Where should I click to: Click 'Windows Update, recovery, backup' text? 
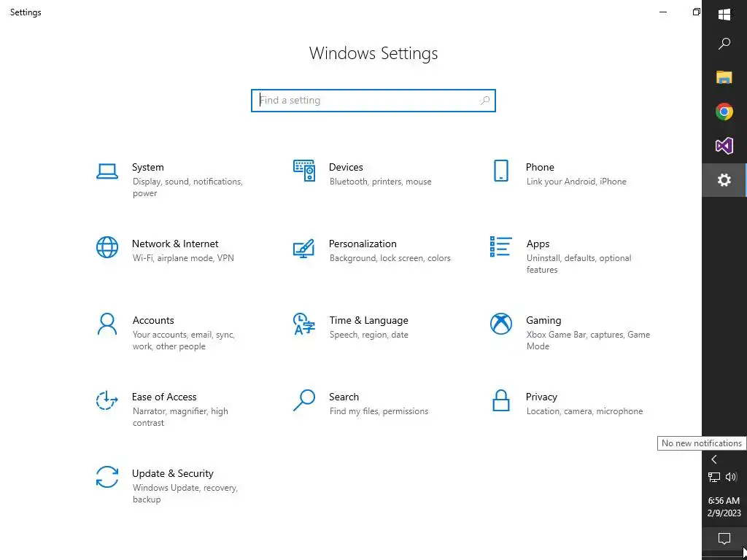coord(185,494)
